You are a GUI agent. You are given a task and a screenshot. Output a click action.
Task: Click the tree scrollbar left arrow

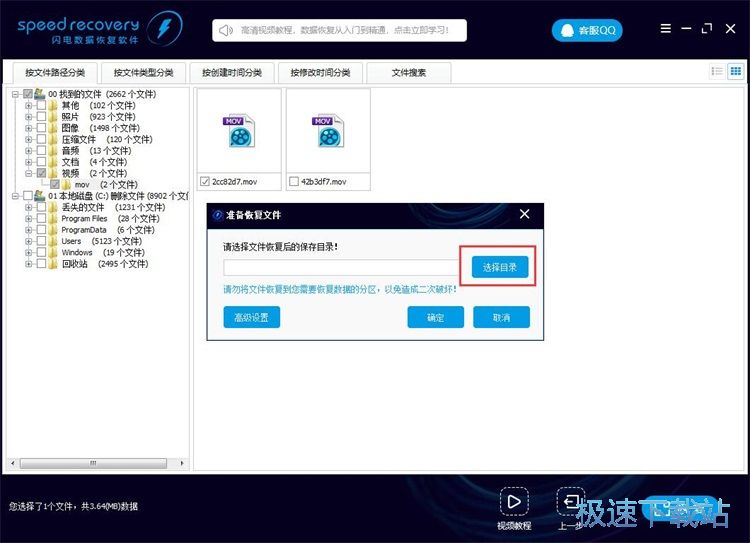[x=12, y=463]
